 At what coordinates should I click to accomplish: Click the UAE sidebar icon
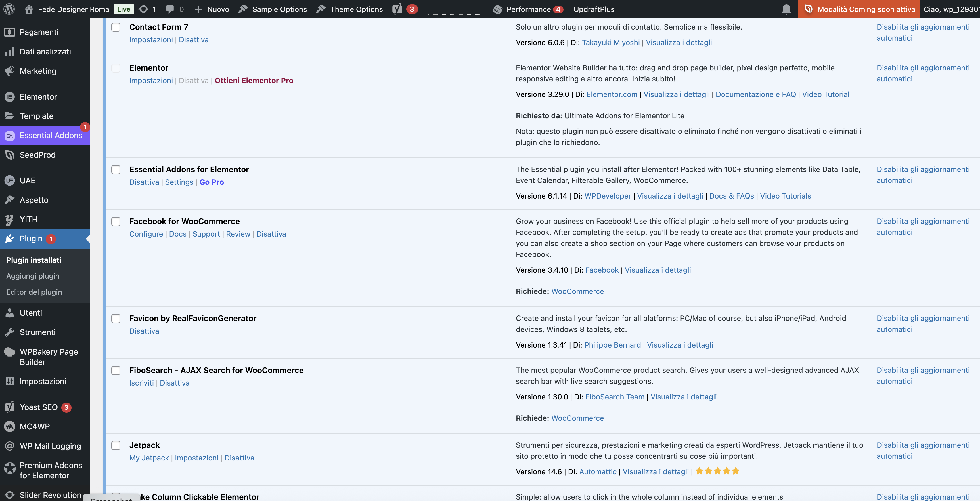tap(10, 180)
